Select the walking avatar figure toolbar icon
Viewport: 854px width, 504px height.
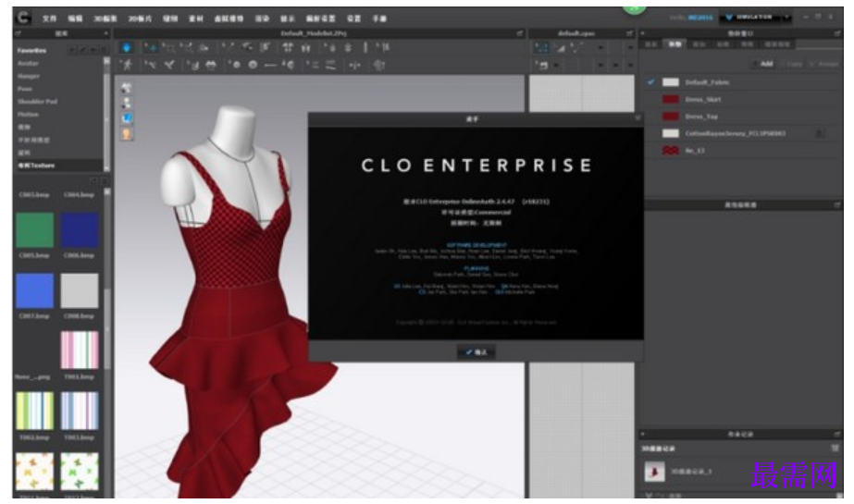coord(128,66)
